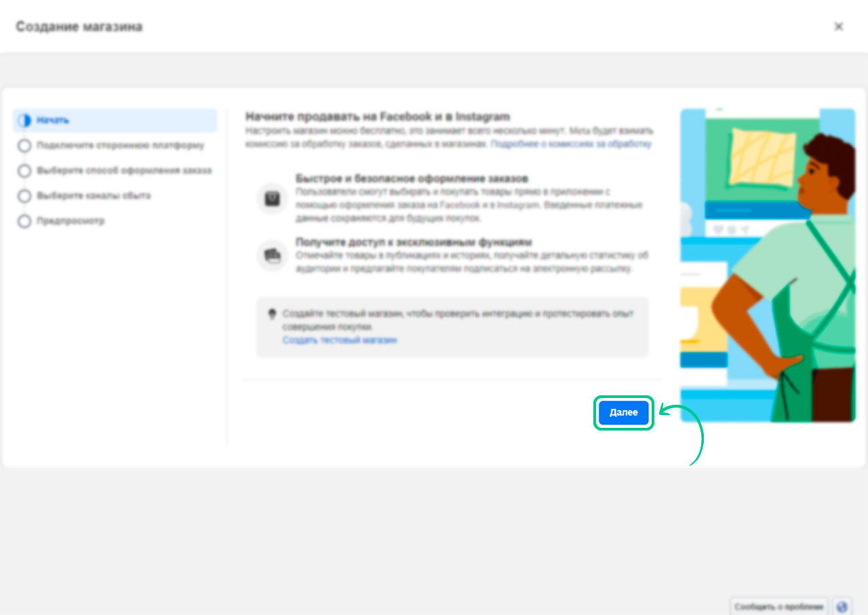Click the checkout icon beside Быстрое и безопасное оформление

(272, 199)
